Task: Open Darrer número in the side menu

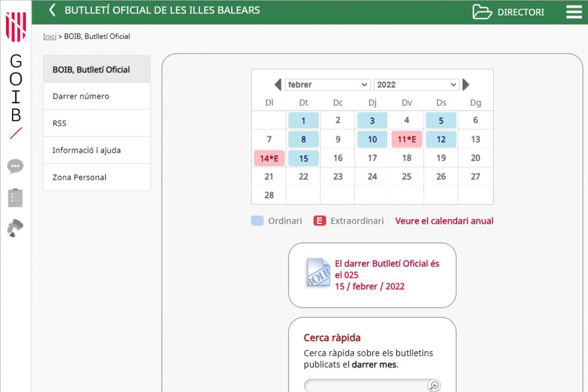Action: tap(97, 96)
